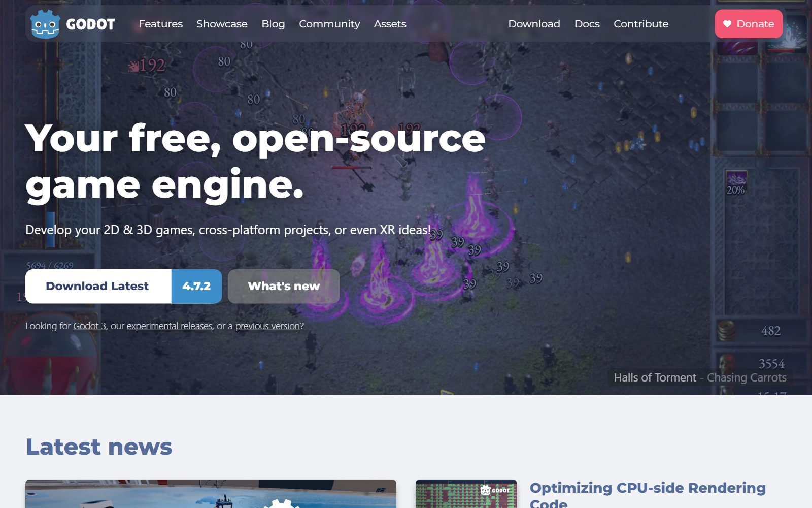This screenshot has width=812, height=508.
Task: Click the Optimizing CPU-side Rendering article thumbnail
Action: point(466,494)
